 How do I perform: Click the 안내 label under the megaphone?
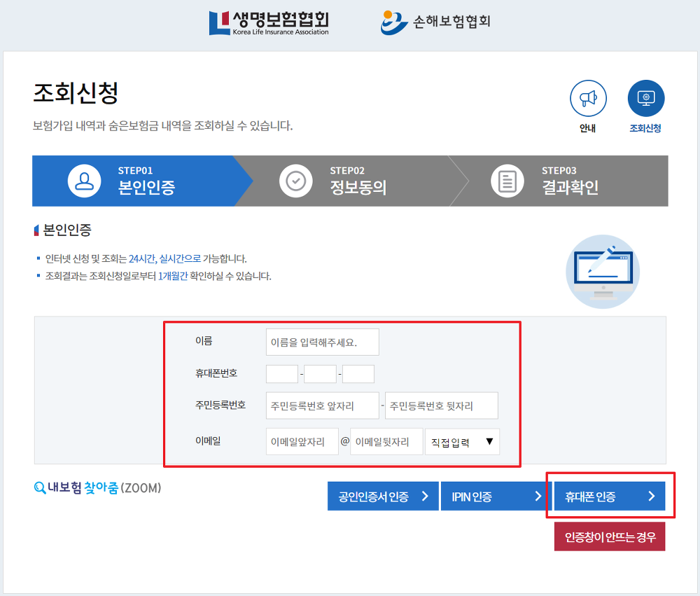point(588,128)
